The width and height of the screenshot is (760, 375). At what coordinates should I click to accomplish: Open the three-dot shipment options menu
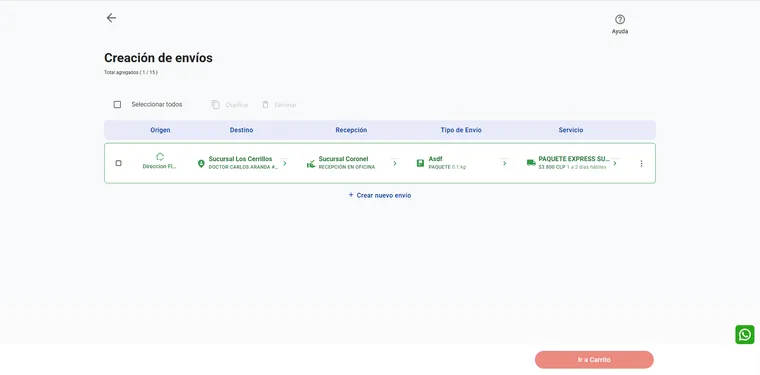point(641,164)
